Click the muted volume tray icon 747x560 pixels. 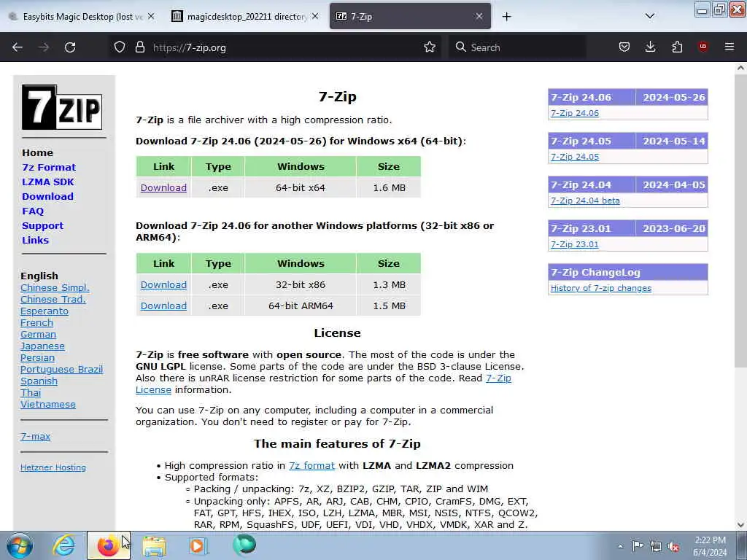(x=673, y=546)
